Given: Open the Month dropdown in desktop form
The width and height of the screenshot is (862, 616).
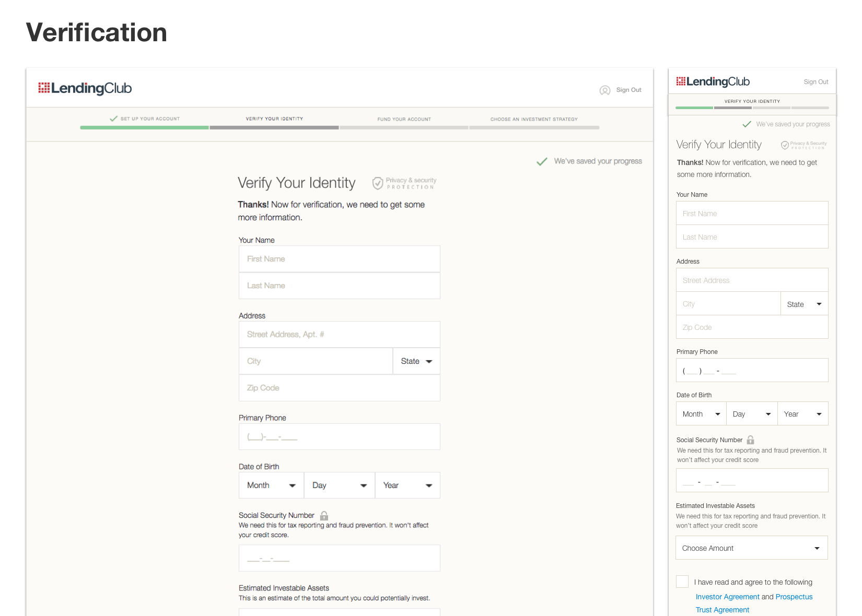Looking at the screenshot, I should (x=272, y=485).
